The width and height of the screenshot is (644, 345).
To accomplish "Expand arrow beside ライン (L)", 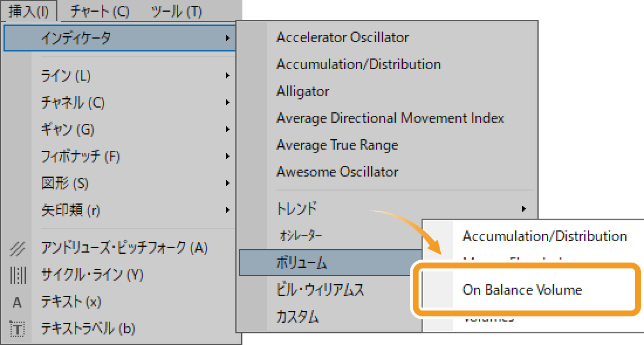I will [227, 76].
